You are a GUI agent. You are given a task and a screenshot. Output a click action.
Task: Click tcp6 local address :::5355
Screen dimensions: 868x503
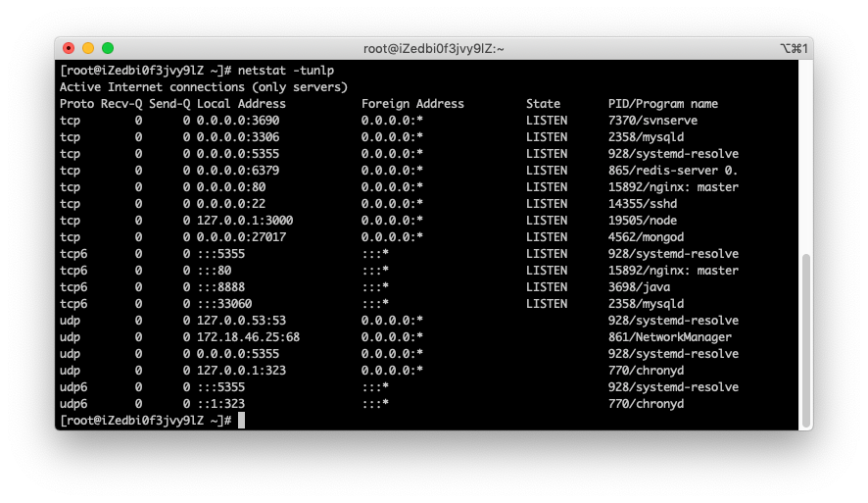click(220, 253)
